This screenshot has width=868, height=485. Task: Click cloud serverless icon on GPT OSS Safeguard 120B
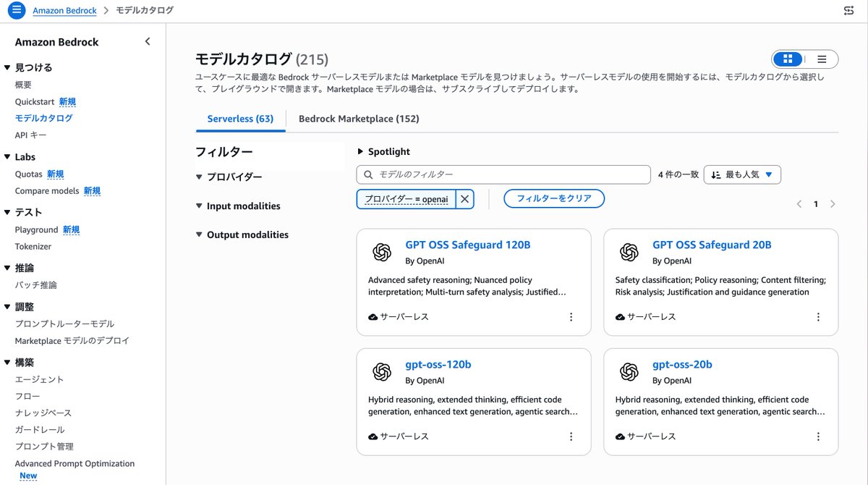(373, 317)
